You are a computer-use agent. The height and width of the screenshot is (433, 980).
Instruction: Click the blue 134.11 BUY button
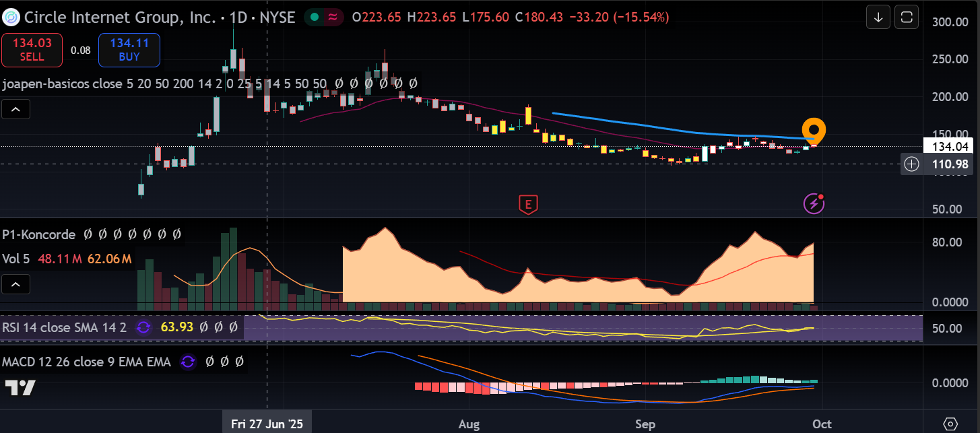click(129, 51)
